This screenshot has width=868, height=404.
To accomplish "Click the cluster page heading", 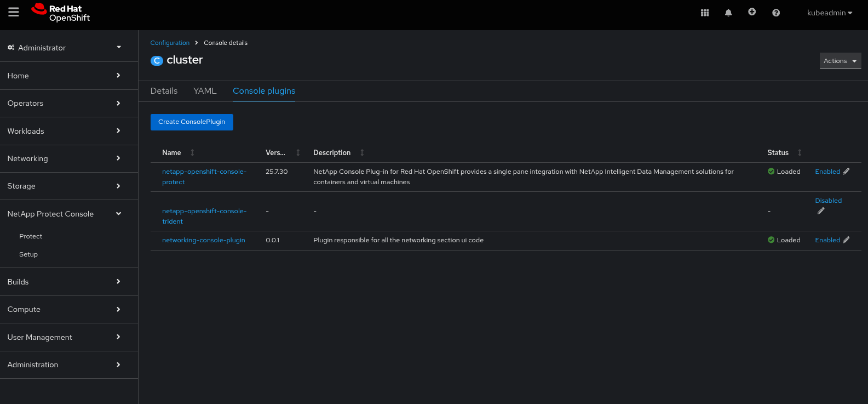I will coord(185,60).
